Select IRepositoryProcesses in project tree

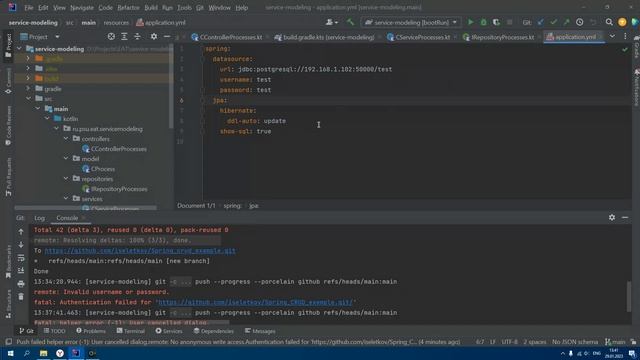click(x=115, y=189)
